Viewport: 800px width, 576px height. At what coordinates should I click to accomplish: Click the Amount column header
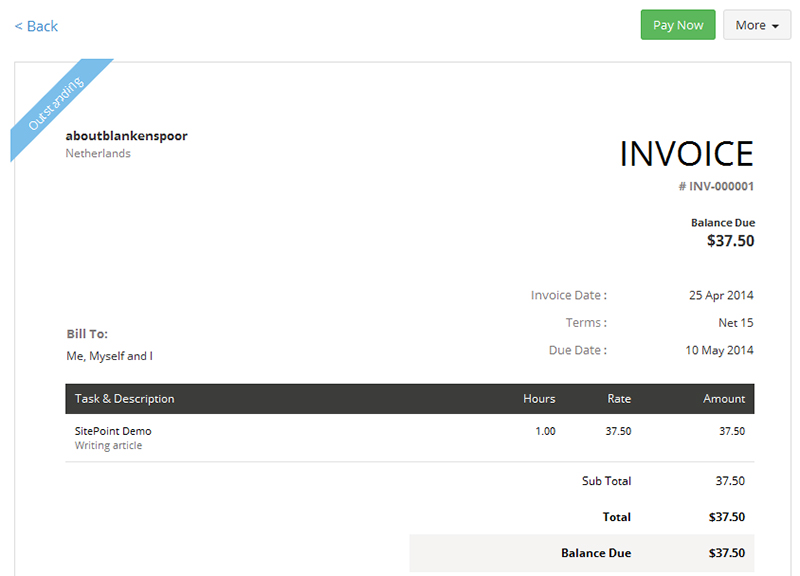click(x=724, y=399)
